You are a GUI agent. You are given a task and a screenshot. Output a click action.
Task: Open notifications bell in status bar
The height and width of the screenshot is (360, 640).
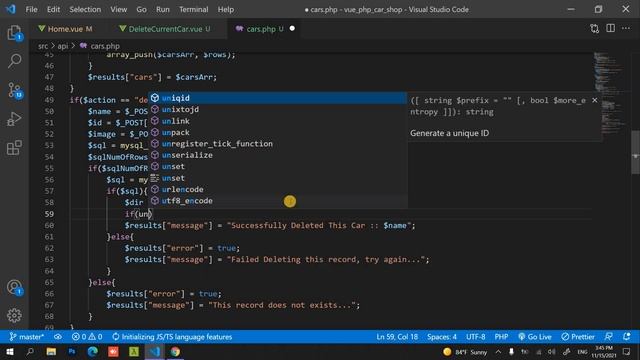[x=627, y=337]
